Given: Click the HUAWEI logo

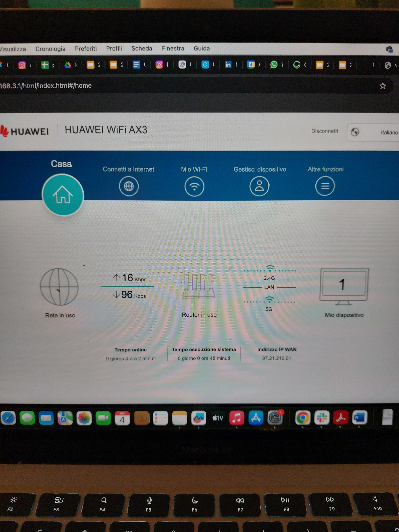Looking at the screenshot, I should pos(24,131).
